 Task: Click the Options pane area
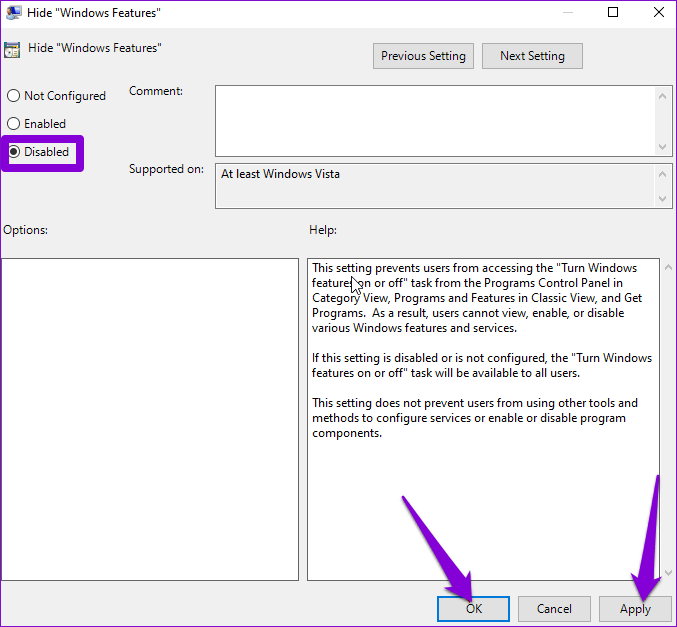coord(150,419)
